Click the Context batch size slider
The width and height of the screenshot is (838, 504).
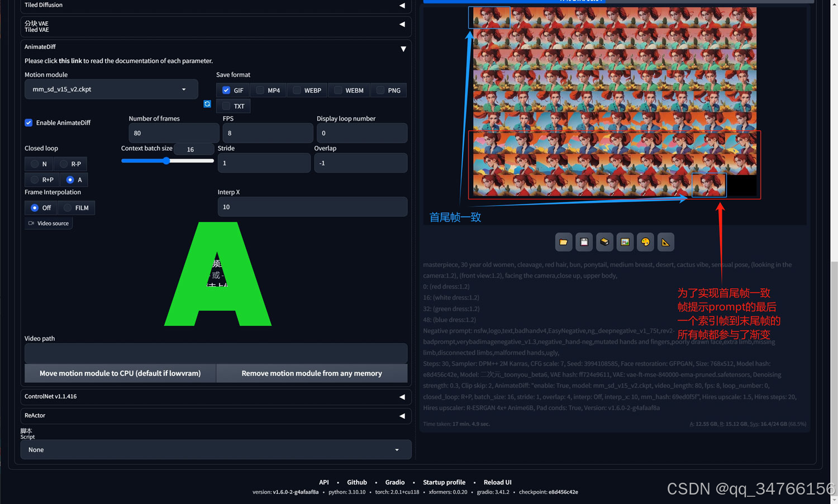click(167, 161)
